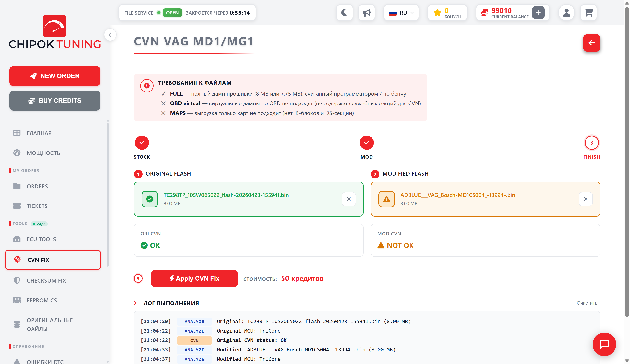630x364 pixels.
Task: Click the ЛОГ ВЫПОЛНЕНИЯ terminal icon
Action: click(x=136, y=303)
